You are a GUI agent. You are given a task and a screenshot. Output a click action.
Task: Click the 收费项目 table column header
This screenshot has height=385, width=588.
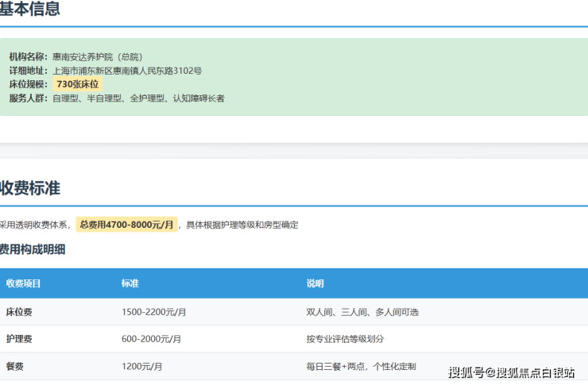pos(24,283)
